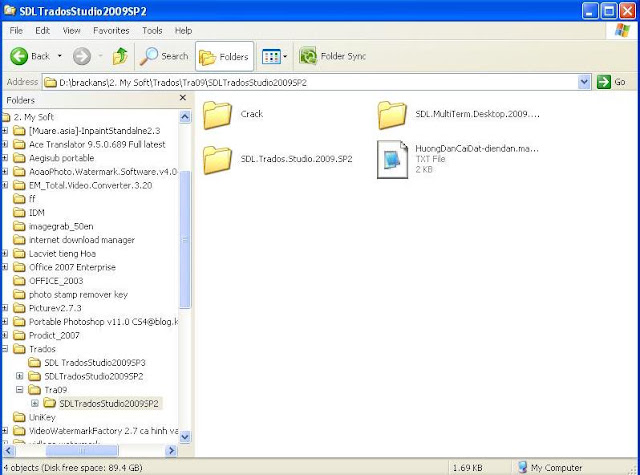Select the AoaoPhoto.Watermark.Software folder
Viewport: 640px width, 475px height.
(x=103, y=172)
